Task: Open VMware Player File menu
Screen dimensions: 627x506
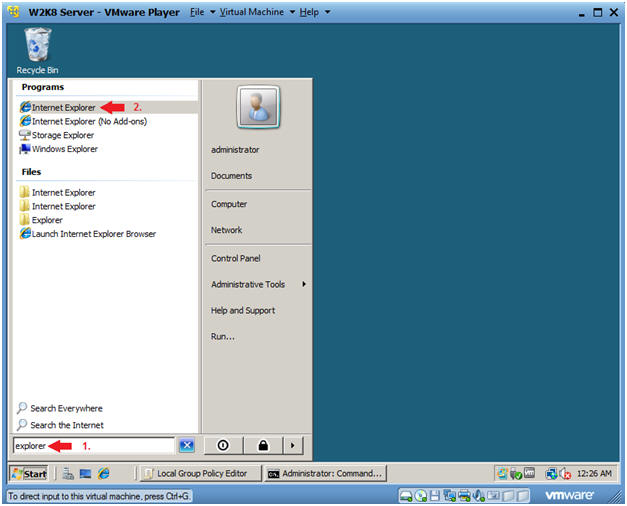Action: coord(202,12)
